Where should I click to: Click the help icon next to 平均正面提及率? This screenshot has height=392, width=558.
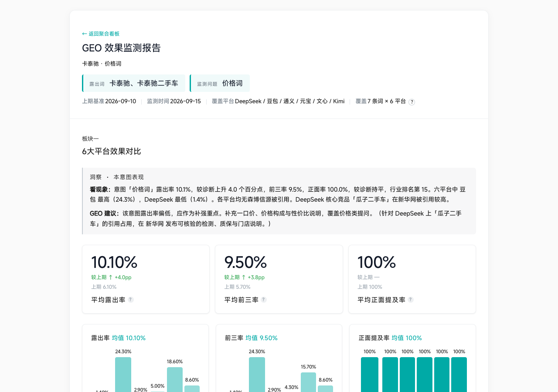point(411,300)
